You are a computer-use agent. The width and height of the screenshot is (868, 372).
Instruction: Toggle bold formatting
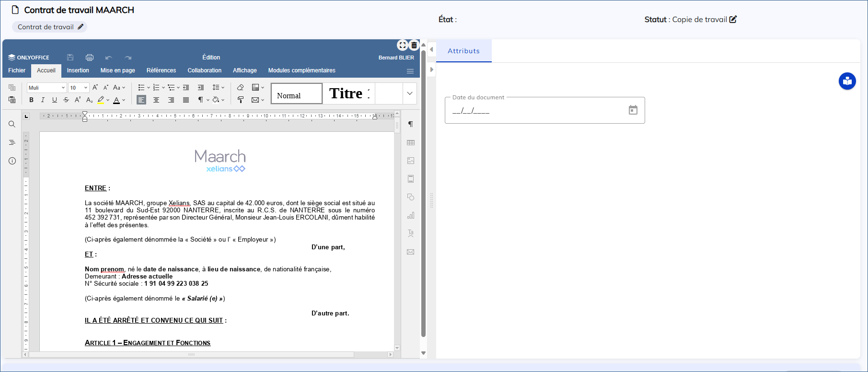[x=31, y=100]
